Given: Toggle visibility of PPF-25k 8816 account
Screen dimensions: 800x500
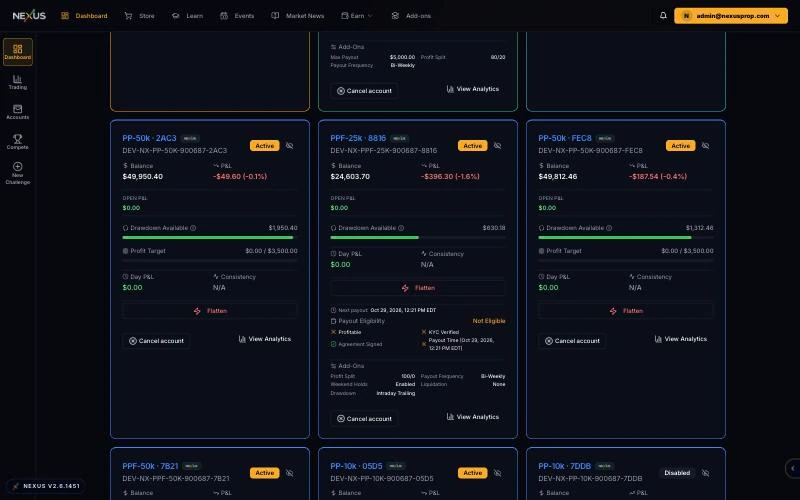Looking at the screenshot, I should click(x=497, y=146).
